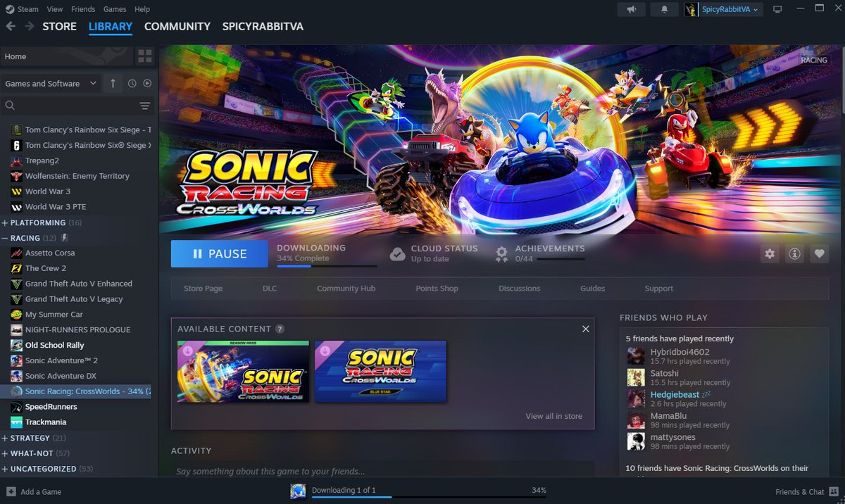
Task: Click the Steam logo icon in menu bar
Action: coord(10,9)
